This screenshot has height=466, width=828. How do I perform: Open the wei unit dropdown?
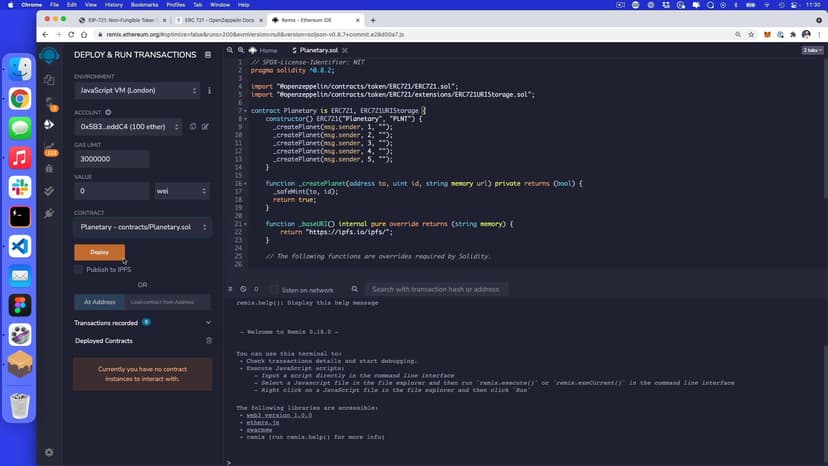click(181, 191)
